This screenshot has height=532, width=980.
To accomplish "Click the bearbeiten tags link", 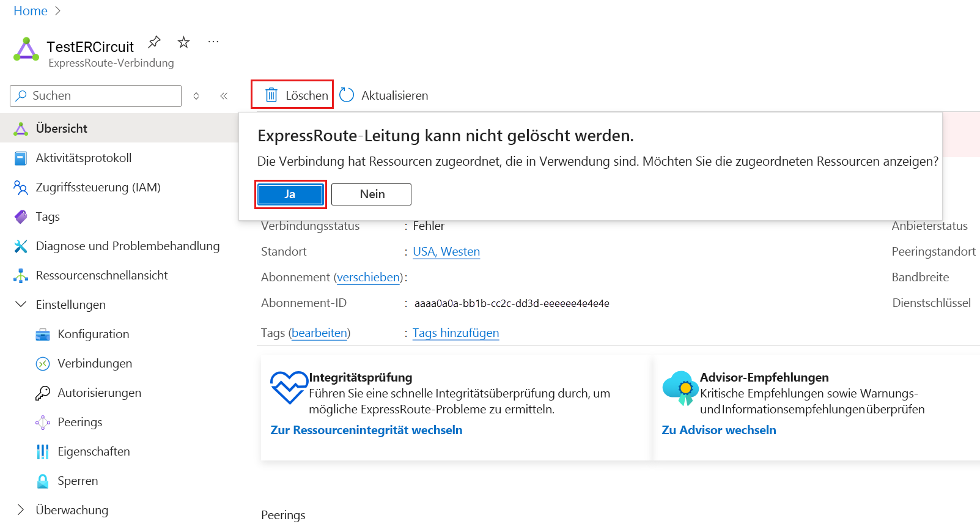I will point(320,333).
